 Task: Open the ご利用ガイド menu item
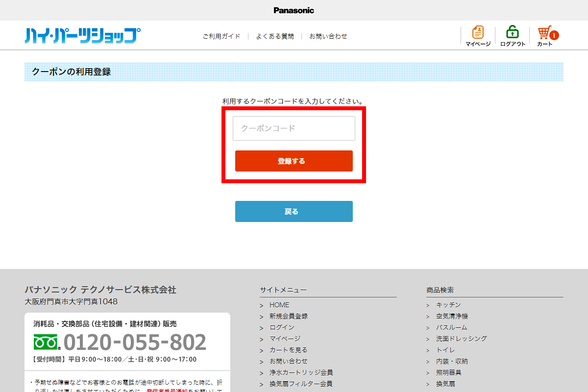coord(221,36)
